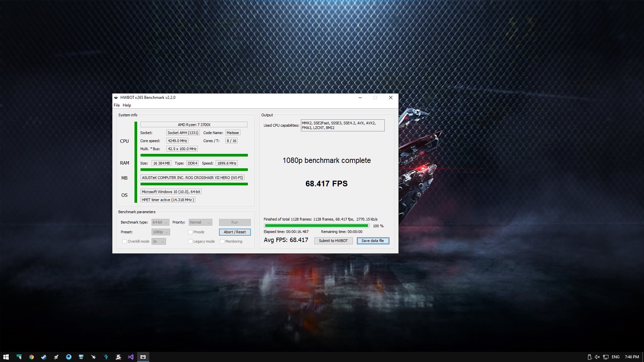Click the safely remove USB tray icon
Image resolution: width=644 pixels, height=362 pixels.
pyautogui.click(x=589, y=357)
